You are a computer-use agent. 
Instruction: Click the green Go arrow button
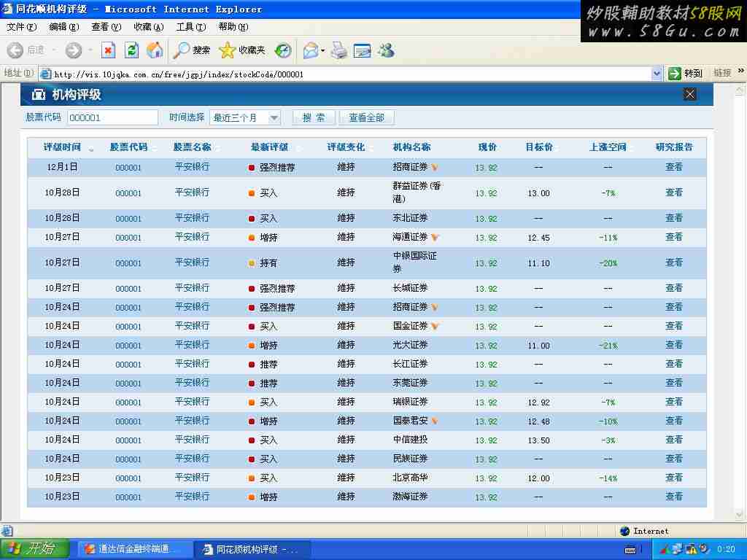(674, 74)
